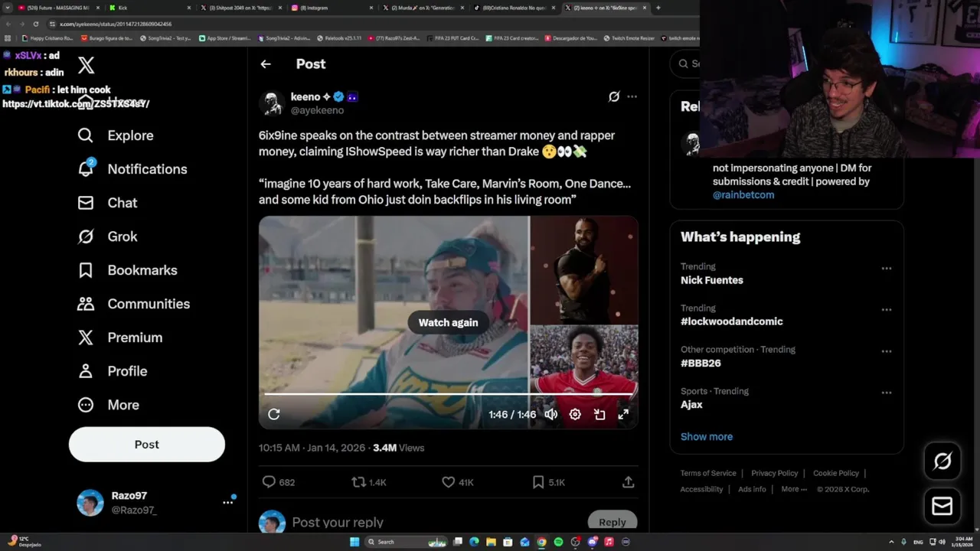Screen dimensions: 980x551
Task: Click the video progress bar
Action: click(x=448, y=394)
